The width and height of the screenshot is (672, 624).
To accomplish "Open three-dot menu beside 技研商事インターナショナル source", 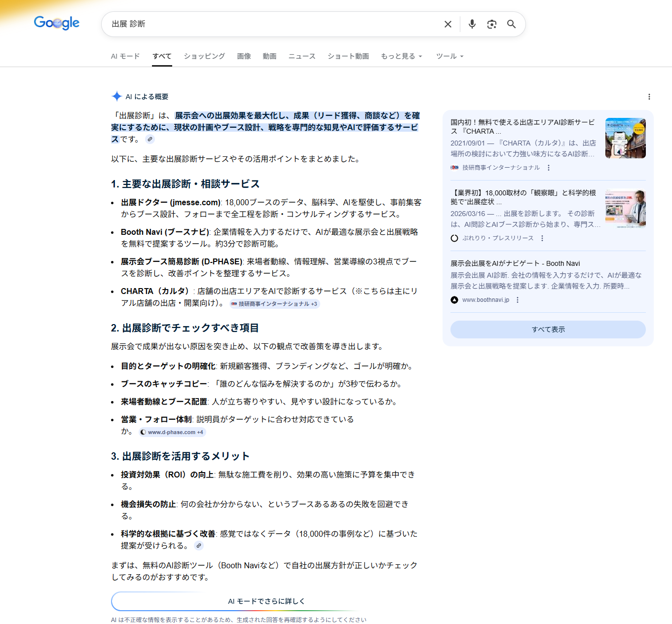I will (x=549, y=168).
